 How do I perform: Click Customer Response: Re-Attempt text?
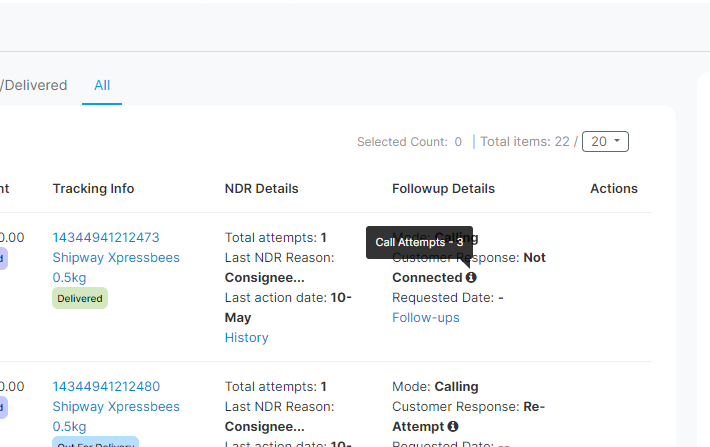(468, 416)
